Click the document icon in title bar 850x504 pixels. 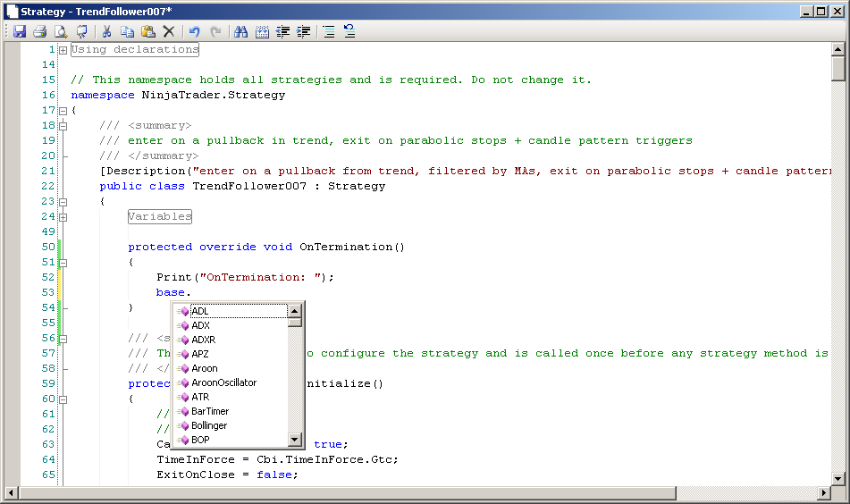(x=12, y=12)
